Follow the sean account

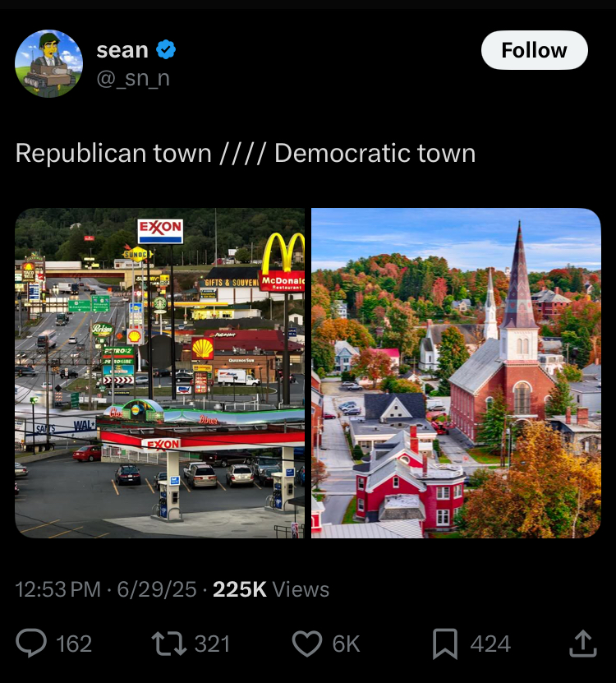point(534,50)
